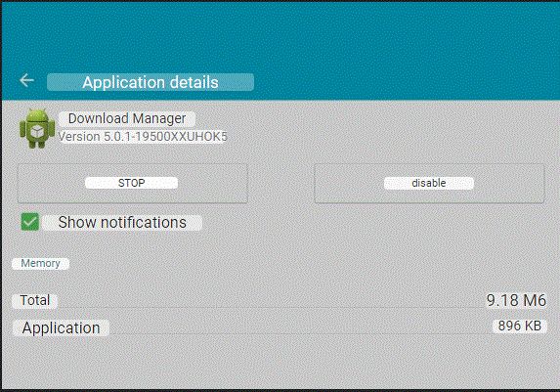Select the Download Manager app name

(x=127, y=118)
